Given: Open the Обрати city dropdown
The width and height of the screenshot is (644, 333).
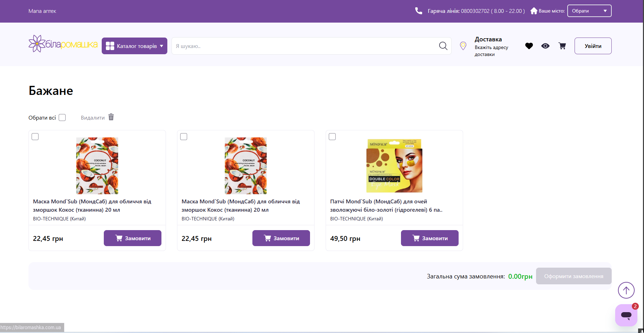Looking at the screenshot, I should pos(589,11).
